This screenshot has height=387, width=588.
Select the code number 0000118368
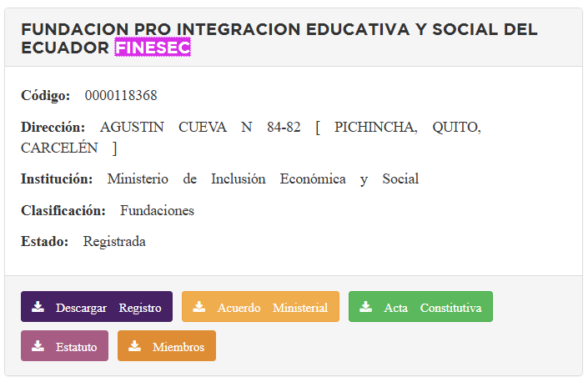121,96
